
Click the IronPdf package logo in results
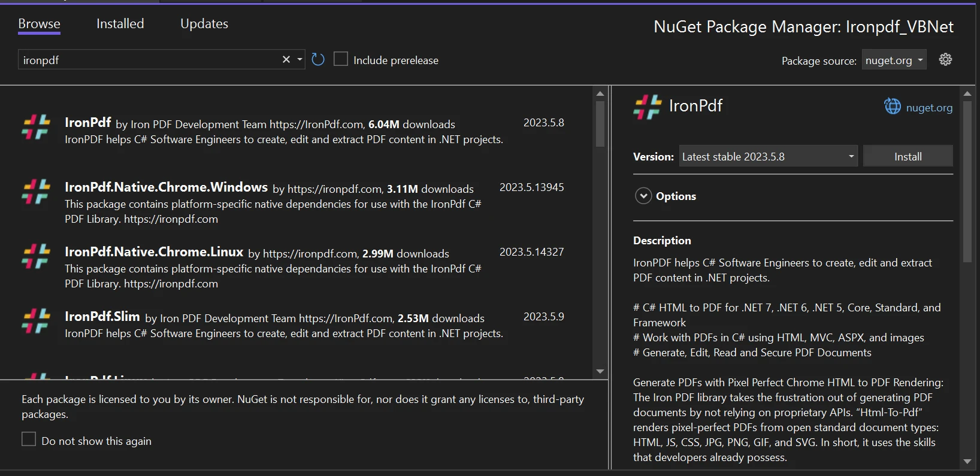pos(36,127)
